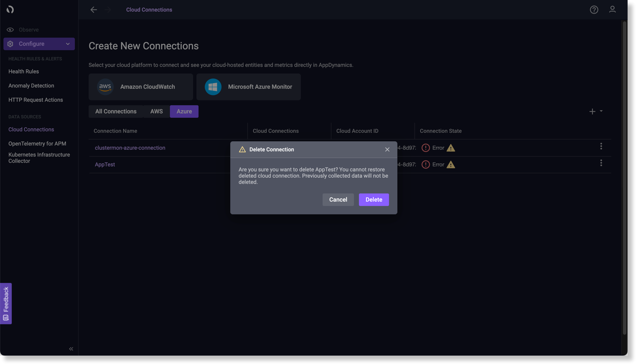Confirm with the Delete button
The height and width of the screenshot is (364, 636).
pyautogui.click(x=374, y=200)
